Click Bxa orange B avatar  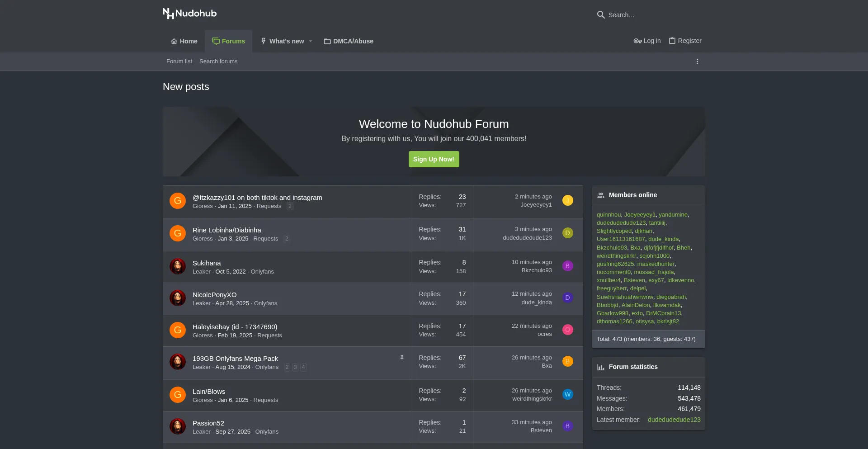click(568, 361)
